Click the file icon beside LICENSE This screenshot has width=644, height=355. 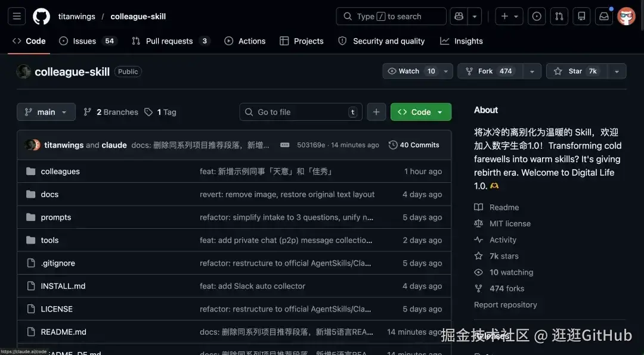point(31,309)
